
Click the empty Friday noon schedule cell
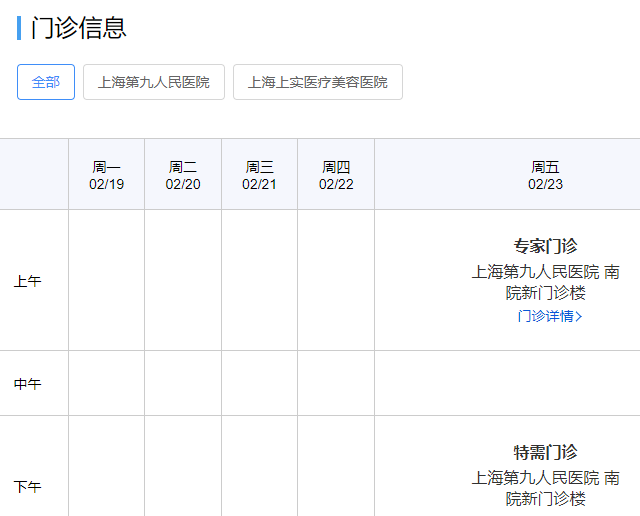pos(507,384)
